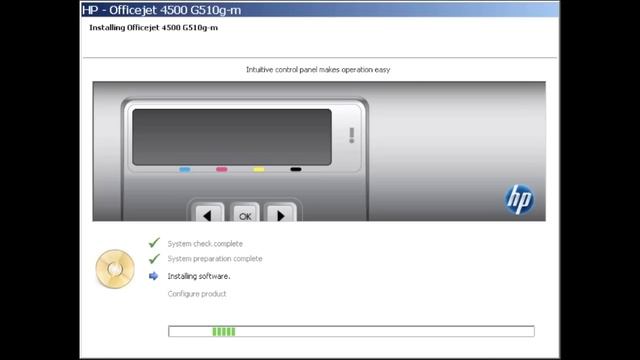Click the HP - Officejet 4500 G510g-m title bar
The image size is (640, 360).
pyautogui.click(x=320, y=9)
